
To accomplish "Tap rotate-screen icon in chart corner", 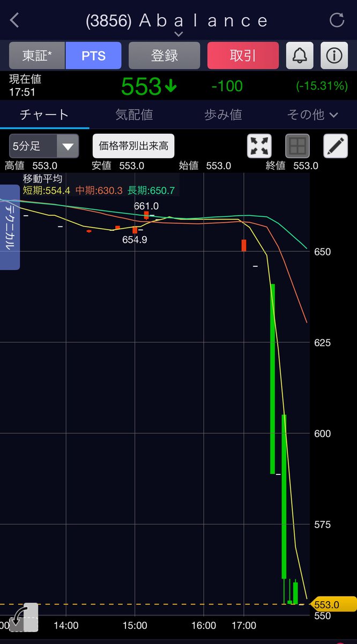I will pyautogui.click(x=24, y=617).
